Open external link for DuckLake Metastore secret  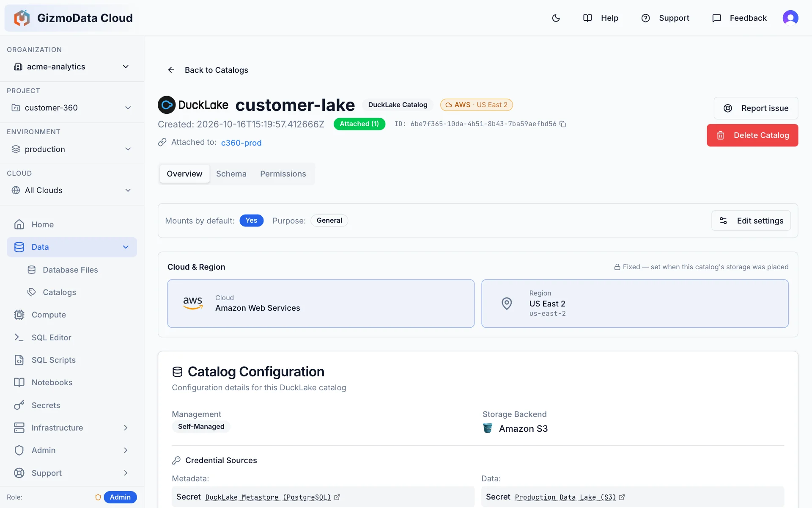[337, 497]
